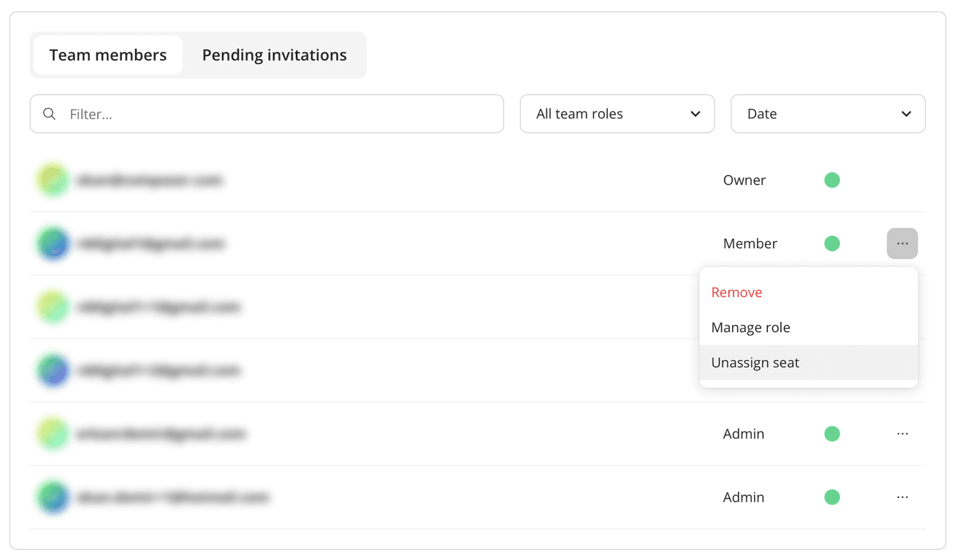Click the magnifier search icon in the filter box
Viewport: 957px width, 560px height.
(x=50, y=114)
